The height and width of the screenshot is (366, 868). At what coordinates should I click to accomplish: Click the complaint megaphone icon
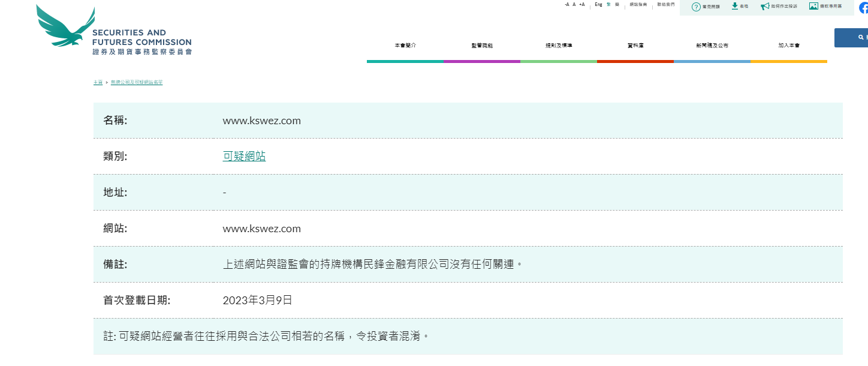765,7
